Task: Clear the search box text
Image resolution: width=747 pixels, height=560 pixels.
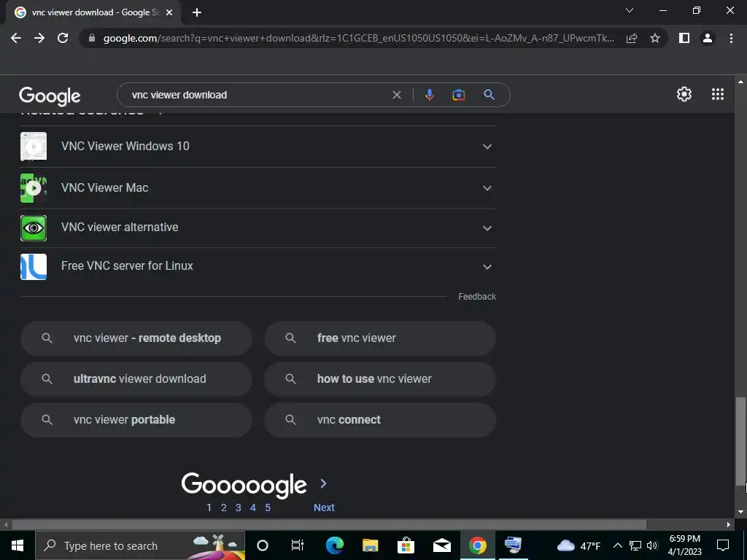Action: (396, 95)
